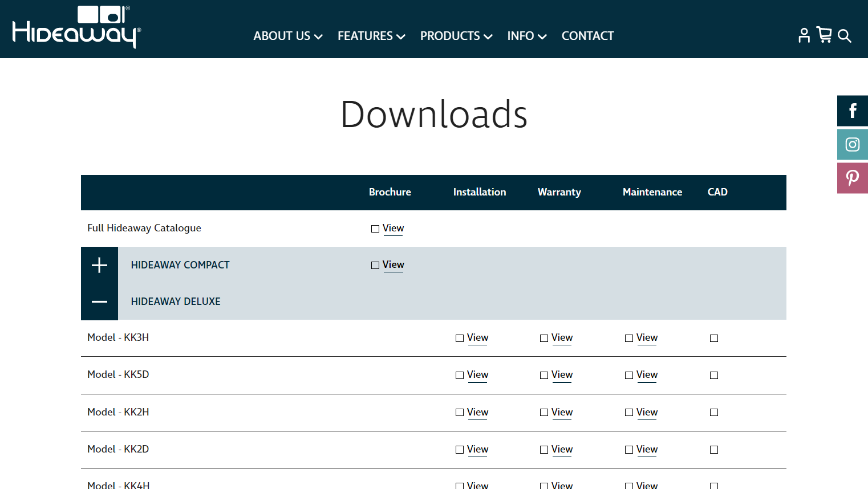Collapse the Hideaway Deluxe section minus icon

coord(99,301)
